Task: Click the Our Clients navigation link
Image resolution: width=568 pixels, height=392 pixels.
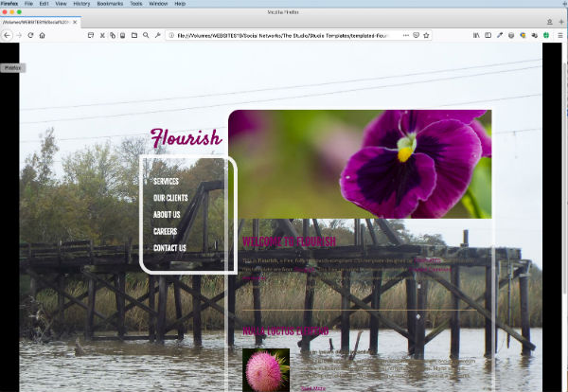Action: [x=170, y=198]
